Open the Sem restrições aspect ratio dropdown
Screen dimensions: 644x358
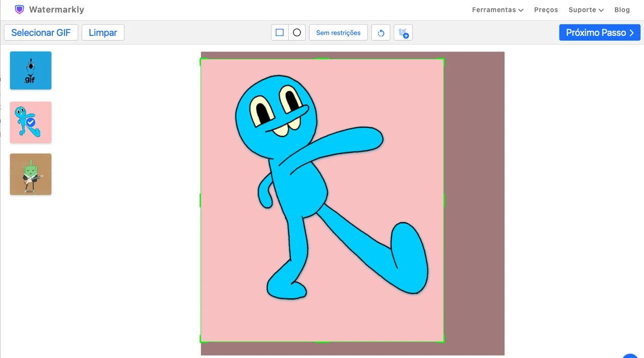click(x=338, y=33)
